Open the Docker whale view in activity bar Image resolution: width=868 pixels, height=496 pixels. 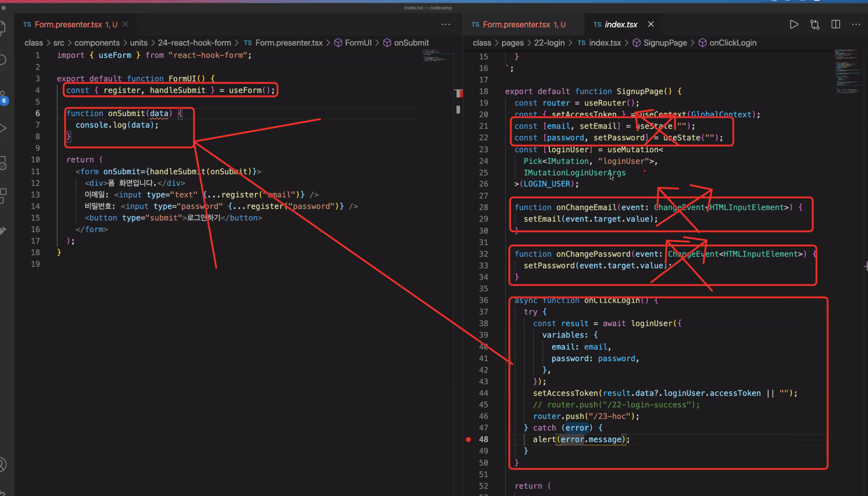(x=3, y=230)
